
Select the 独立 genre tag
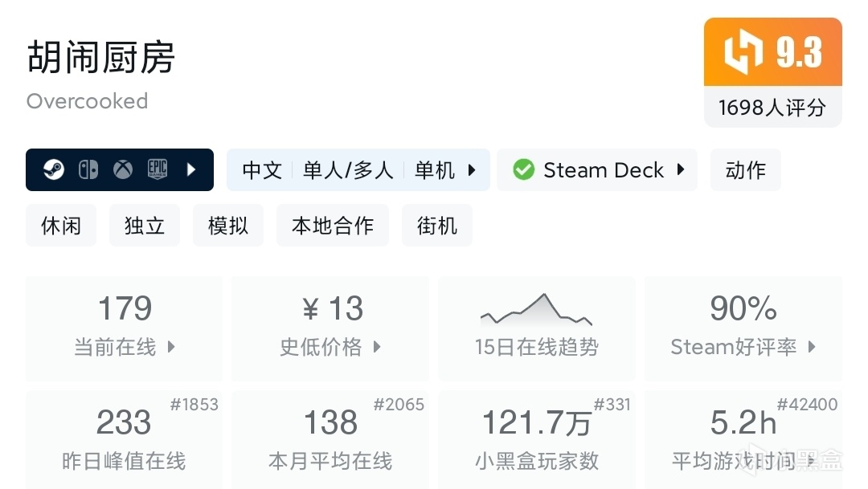pos(145,226)
